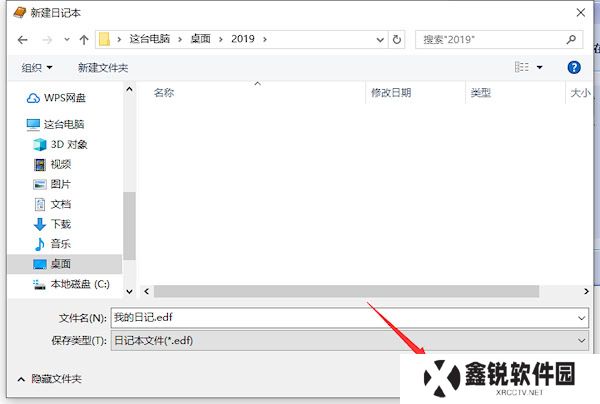Select WPS网盘 in the sidebar
The image size is (600, 404).
click(56, 98)
